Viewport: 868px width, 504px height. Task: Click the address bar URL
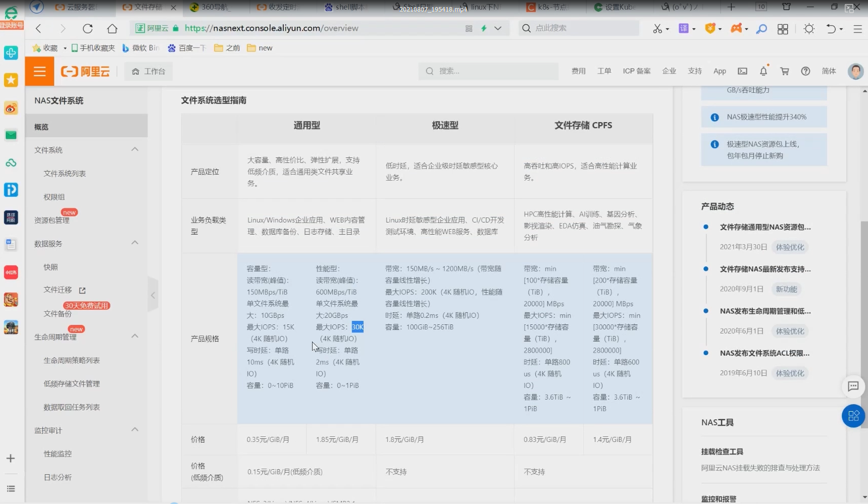pos(271,28)
